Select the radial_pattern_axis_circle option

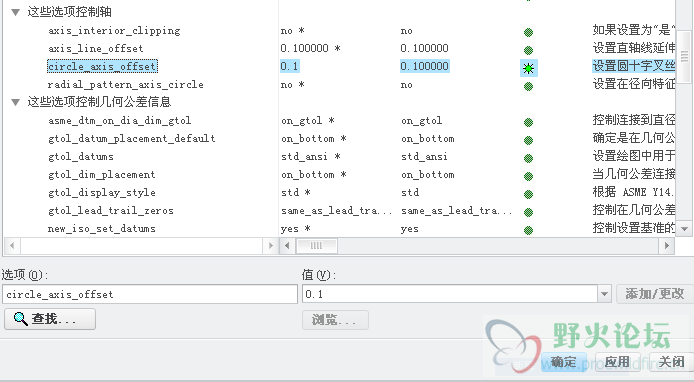click(x=126, y=85)
